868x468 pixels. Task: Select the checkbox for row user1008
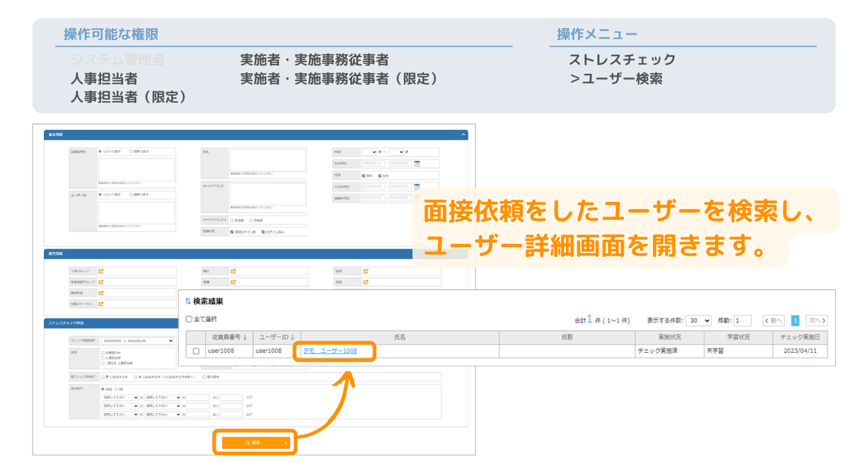(196, 351)
